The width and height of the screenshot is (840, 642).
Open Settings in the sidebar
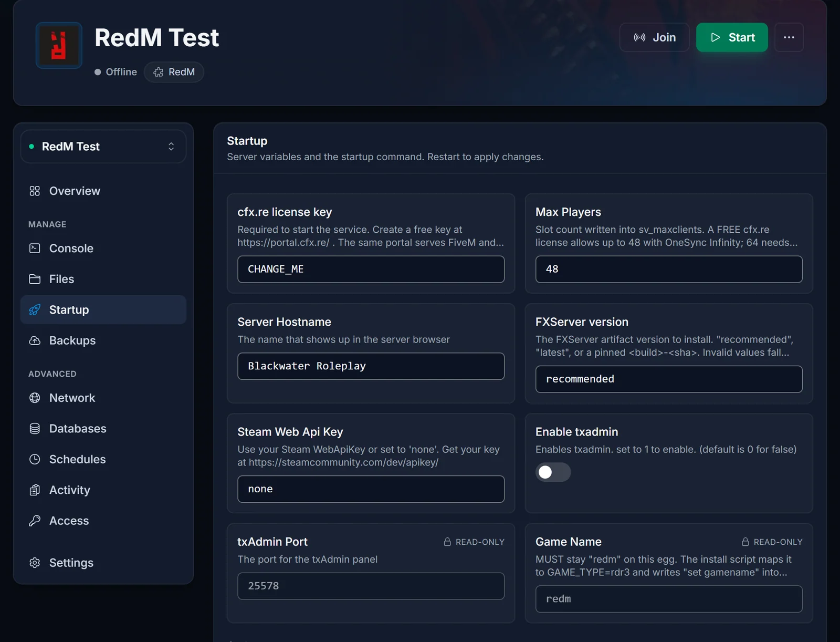(103, 563)
